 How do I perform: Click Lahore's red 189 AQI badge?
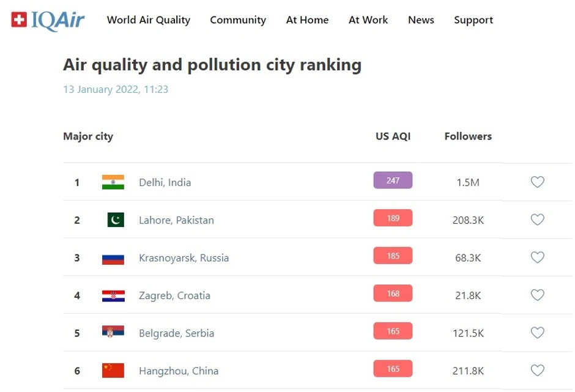click(x=392, y=218)
